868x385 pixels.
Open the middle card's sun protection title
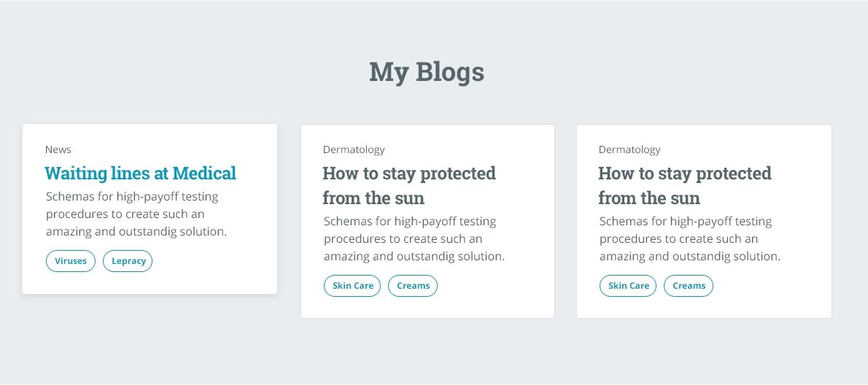pyautogui.click(x=409, y=185)
